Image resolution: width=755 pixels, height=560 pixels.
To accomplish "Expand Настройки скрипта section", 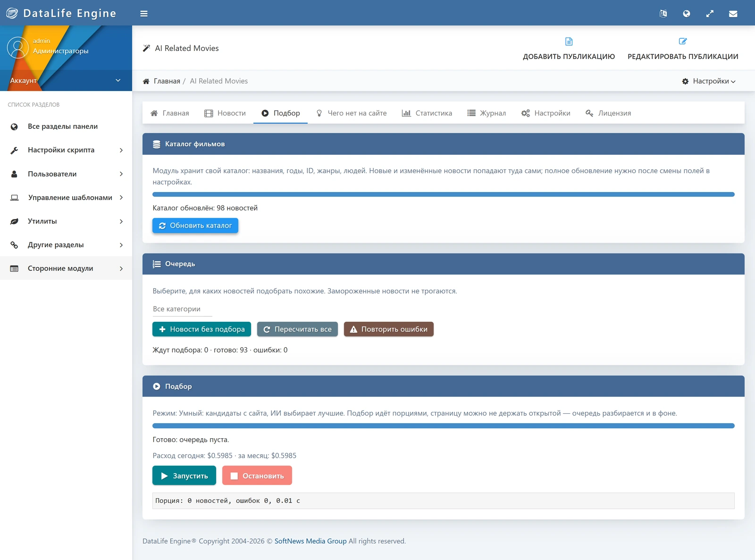I will point(66,150).
